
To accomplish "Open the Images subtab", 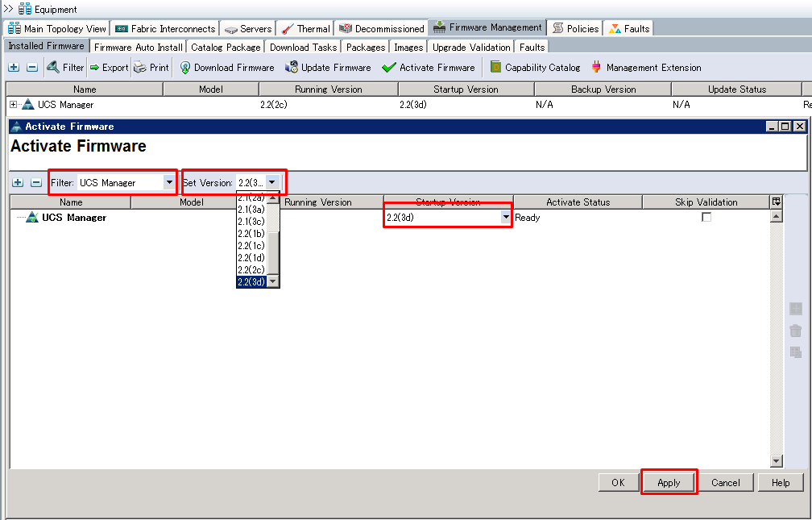I will point(408,48).
